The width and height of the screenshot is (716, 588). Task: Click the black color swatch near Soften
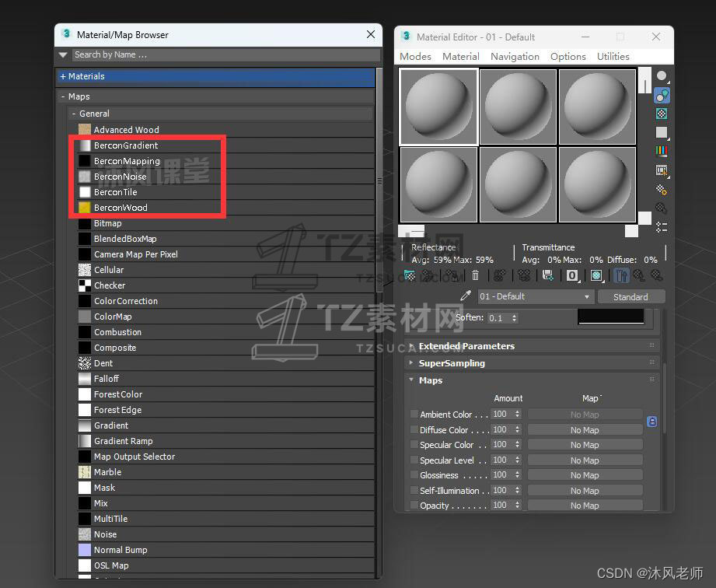coord(611,316)
